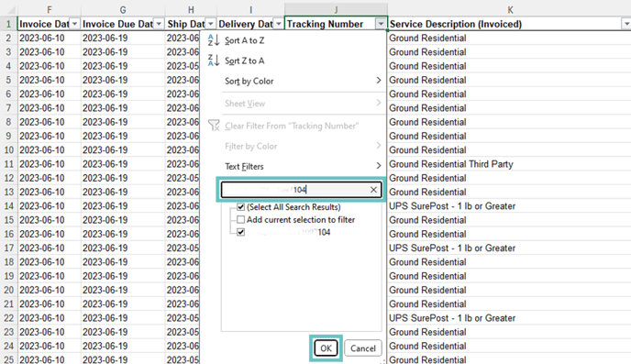The height and width of the screenshot is (364, 631).
Task: Click the Cancel button
Action: tap(363, 348)
